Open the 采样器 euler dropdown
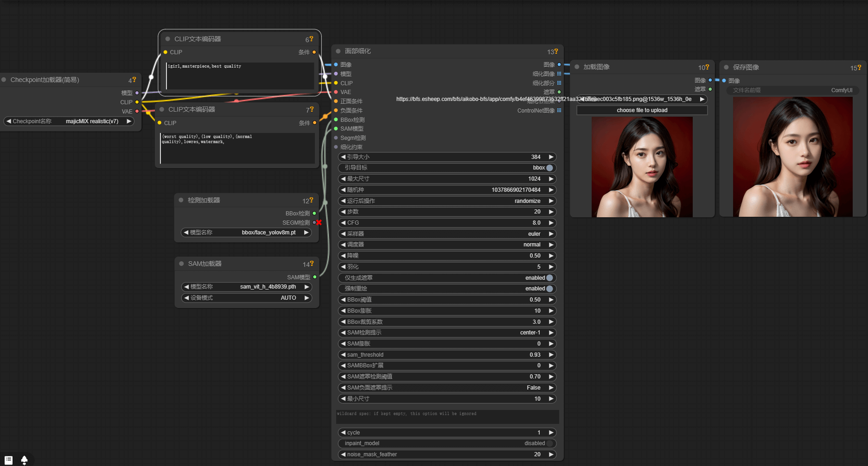The width and height of the screenshot is (868, 466). coord(447,234)
